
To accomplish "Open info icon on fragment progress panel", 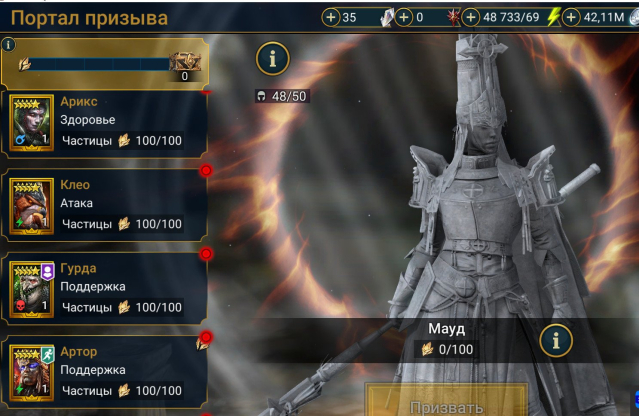I will pos(8,44).
